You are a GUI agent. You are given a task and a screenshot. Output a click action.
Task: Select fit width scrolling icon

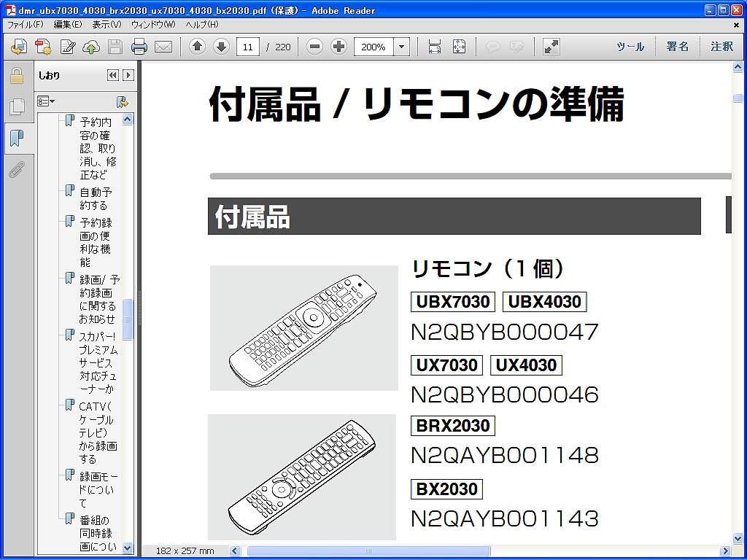point(435,47)
